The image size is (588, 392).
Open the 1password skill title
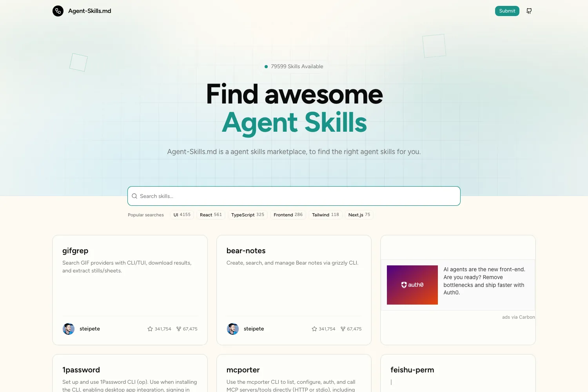pyautogui.click(x=81, y=370)
